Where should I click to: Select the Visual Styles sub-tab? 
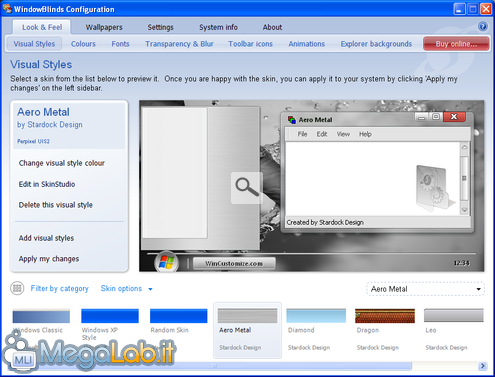pos(34,44)
